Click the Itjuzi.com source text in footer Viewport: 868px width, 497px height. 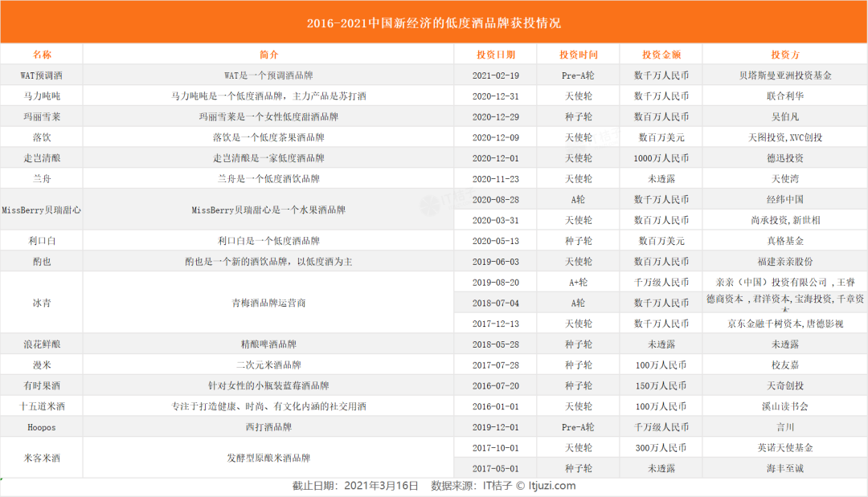[552, 486]
